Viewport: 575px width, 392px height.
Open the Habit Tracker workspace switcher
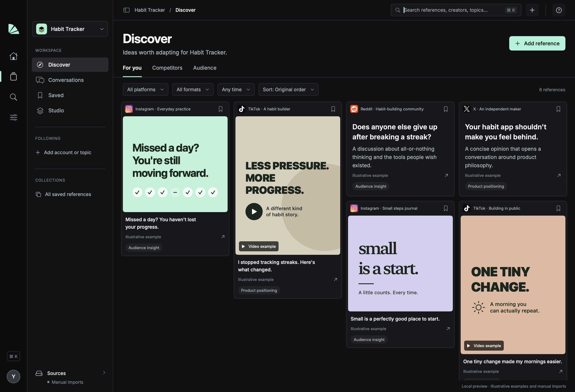70,29
